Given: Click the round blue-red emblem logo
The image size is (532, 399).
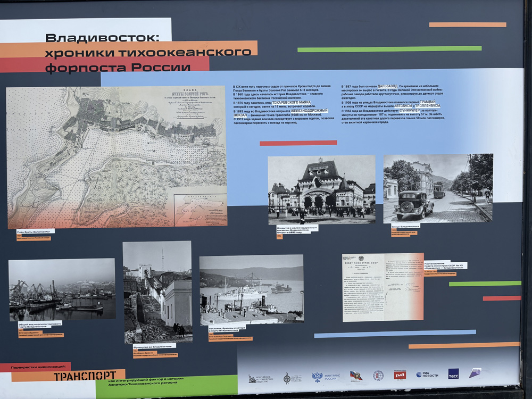Looking at the screenshot, I should click(378, 375).
